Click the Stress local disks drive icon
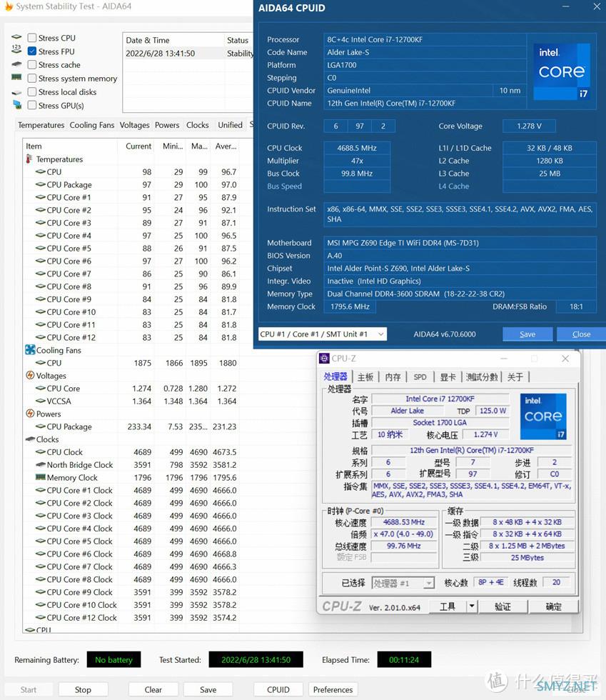This screenshot has height=700, width=606. [16, 92]
